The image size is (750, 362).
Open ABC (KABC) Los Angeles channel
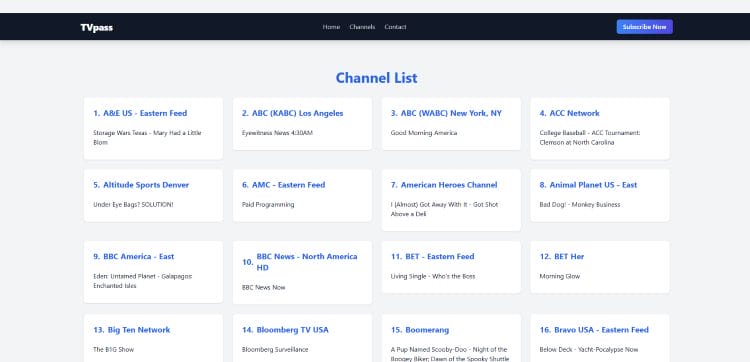(x=298, y=113)
